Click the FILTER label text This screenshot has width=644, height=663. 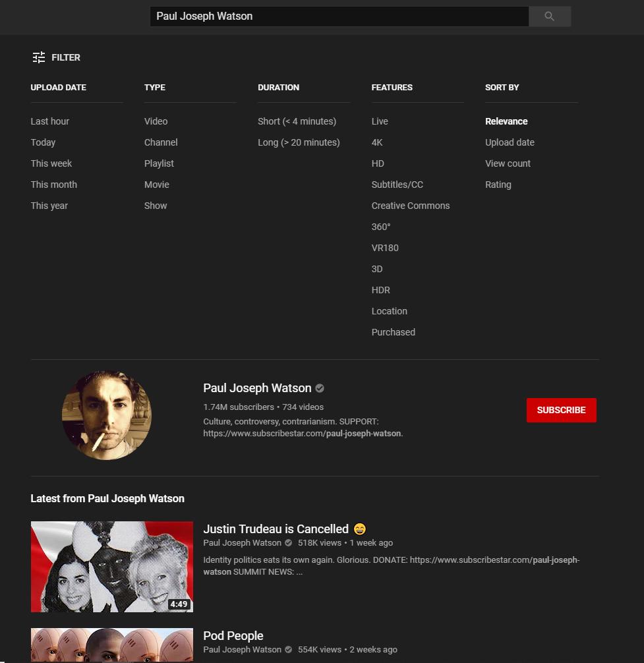coord(65,57)
